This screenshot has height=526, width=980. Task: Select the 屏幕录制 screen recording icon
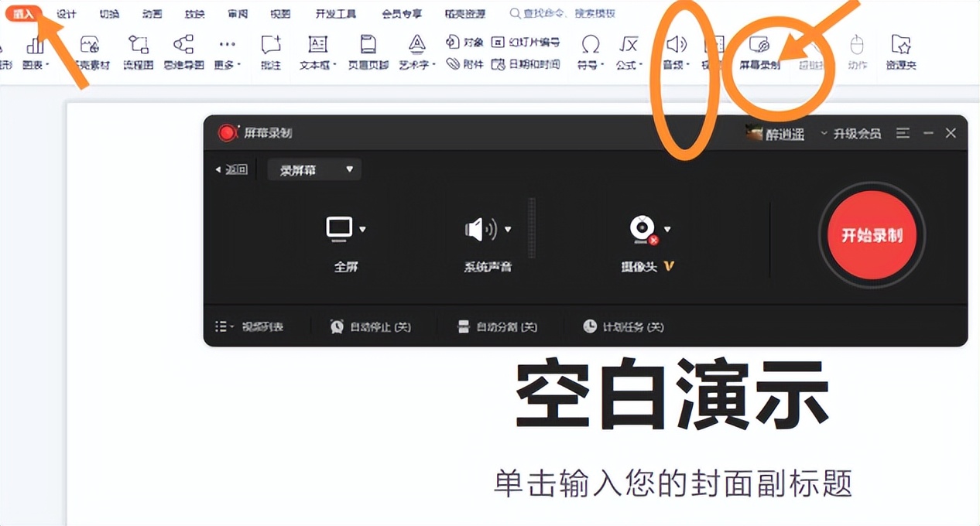pos(761,50)
